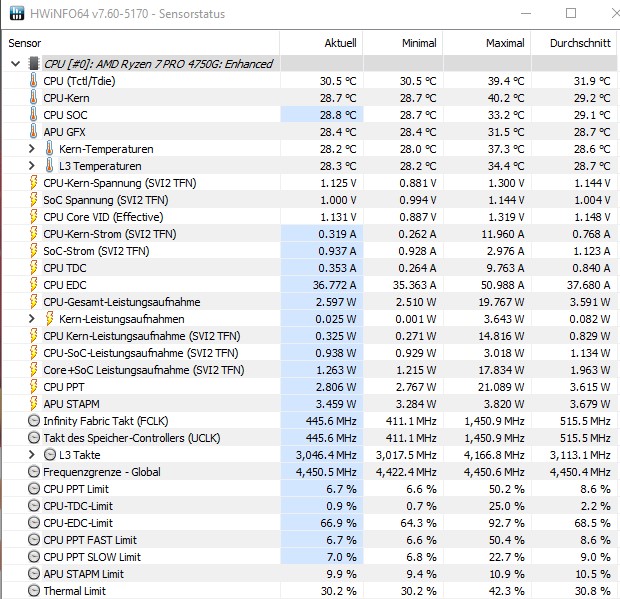620x599 pixels.
Task: Select CPU PPT SLOW Limit label
Action: 92,557
